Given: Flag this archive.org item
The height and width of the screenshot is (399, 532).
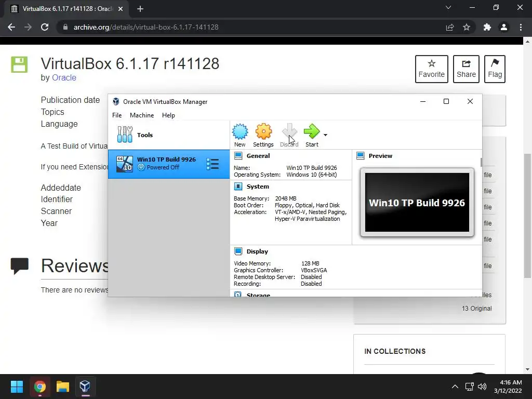Looking at the screenshot, I should tap(495, 69).
